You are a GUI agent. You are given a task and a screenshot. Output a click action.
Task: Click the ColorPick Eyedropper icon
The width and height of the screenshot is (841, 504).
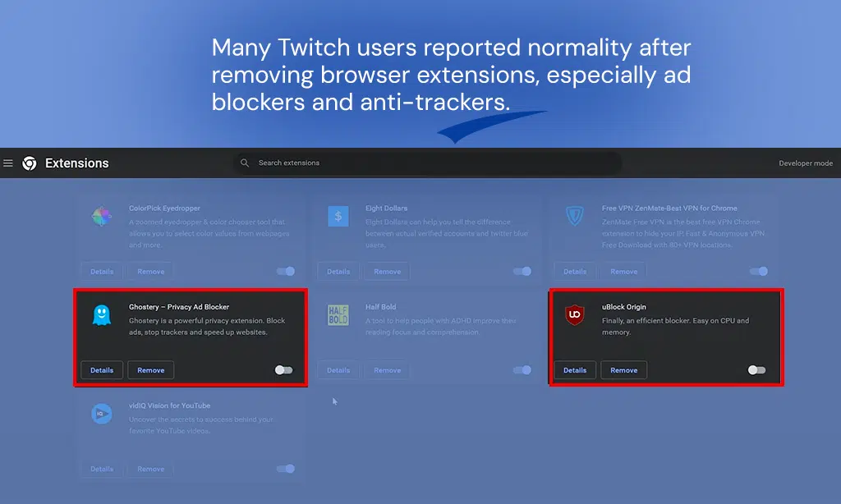click(101, 216)
